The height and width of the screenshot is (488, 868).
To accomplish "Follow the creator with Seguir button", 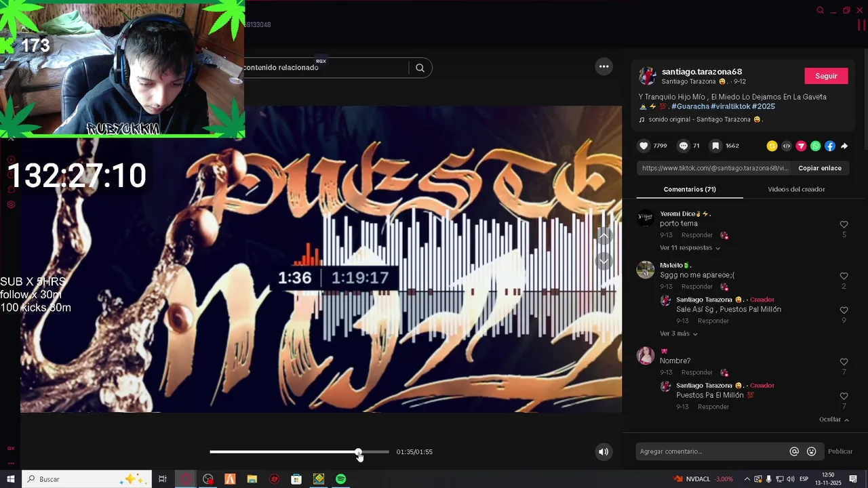I will pyautogui.click(x=826, y=76).
